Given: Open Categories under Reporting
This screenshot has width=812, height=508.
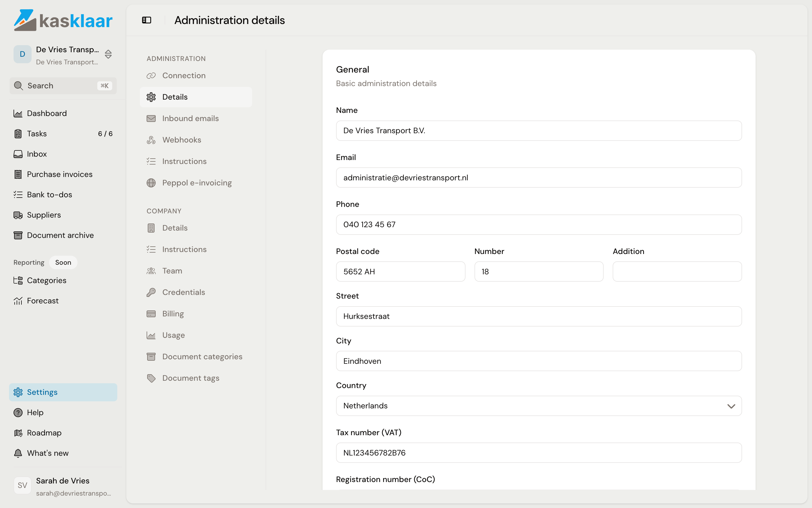Looking at the screenshot, I should coord(63,281).
